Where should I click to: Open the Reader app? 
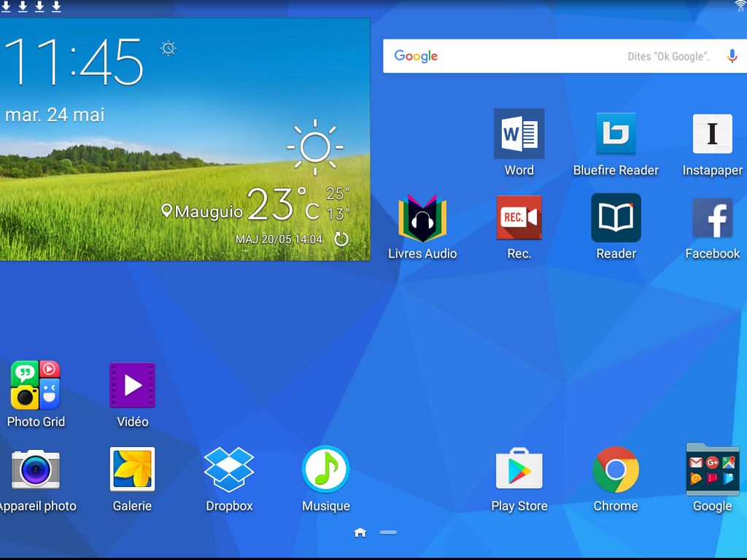616,217
